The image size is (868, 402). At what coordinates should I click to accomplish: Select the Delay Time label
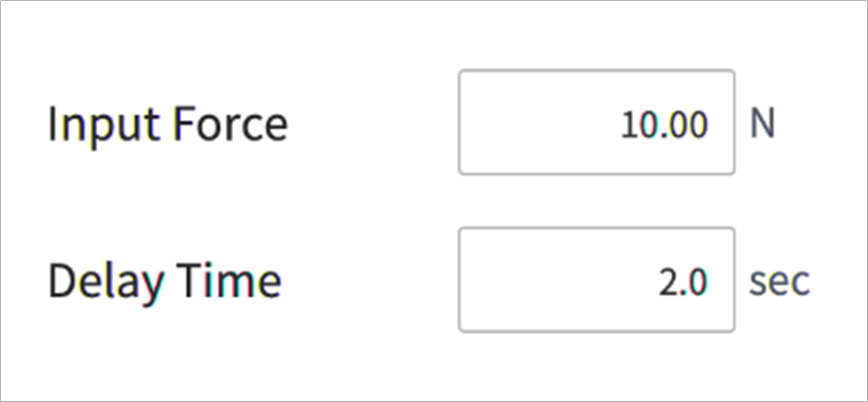click(x=164, y=281)
